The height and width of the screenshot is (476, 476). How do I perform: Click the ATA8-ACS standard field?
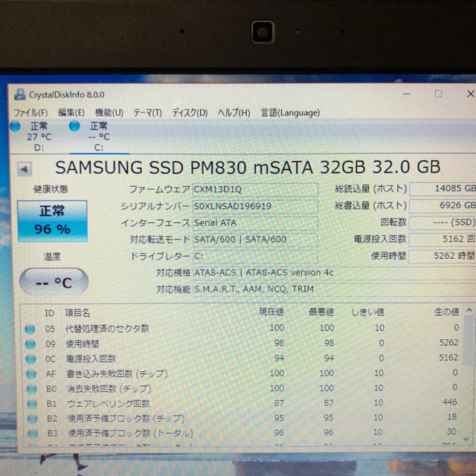tap(334, 273)
